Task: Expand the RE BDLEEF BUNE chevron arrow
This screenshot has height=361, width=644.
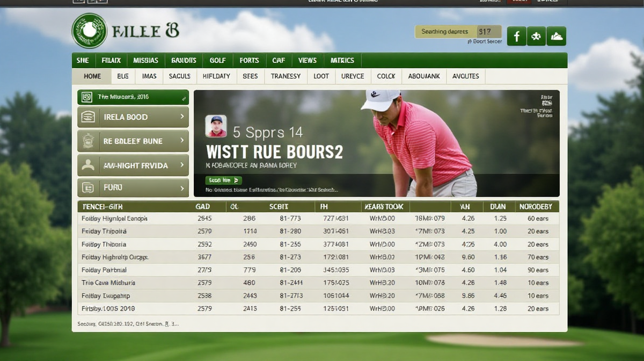Action: click(x=182, y=141)
